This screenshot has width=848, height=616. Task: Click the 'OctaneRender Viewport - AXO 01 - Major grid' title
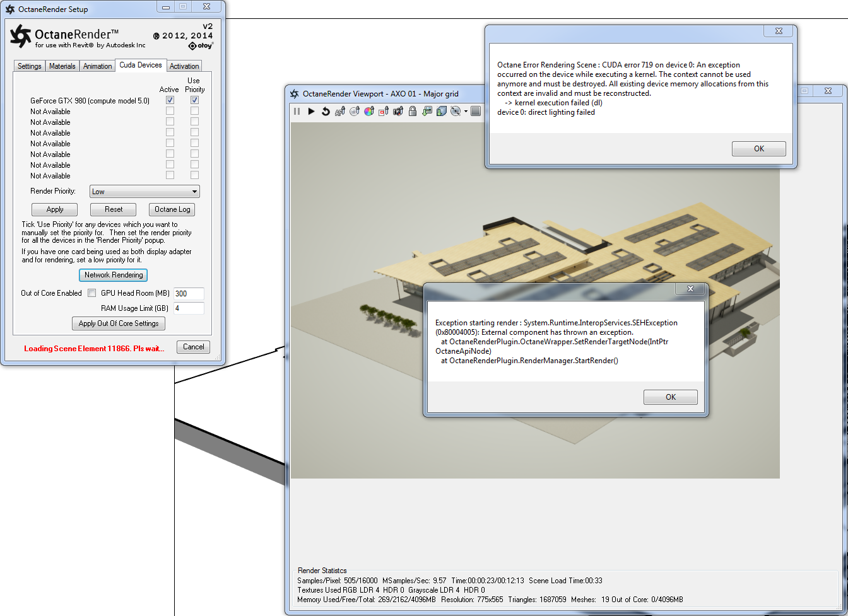pos(380,94)
